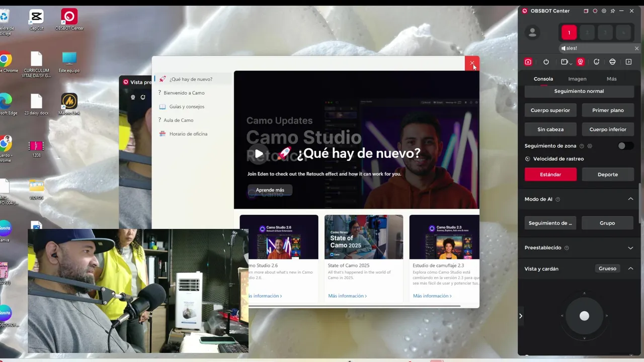Image resolution: width=644 pixels, height=362 pixels.
Task: Open the State of Camo 2025 thumbnail
Action: point(364,237)
